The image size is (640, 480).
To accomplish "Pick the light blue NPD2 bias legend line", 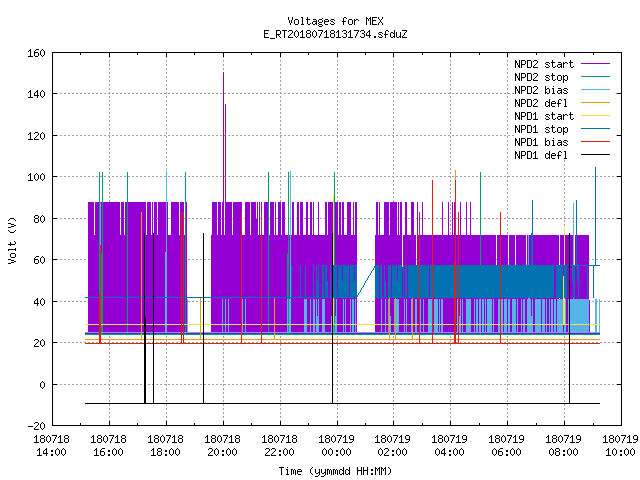I will click(595, 90).
